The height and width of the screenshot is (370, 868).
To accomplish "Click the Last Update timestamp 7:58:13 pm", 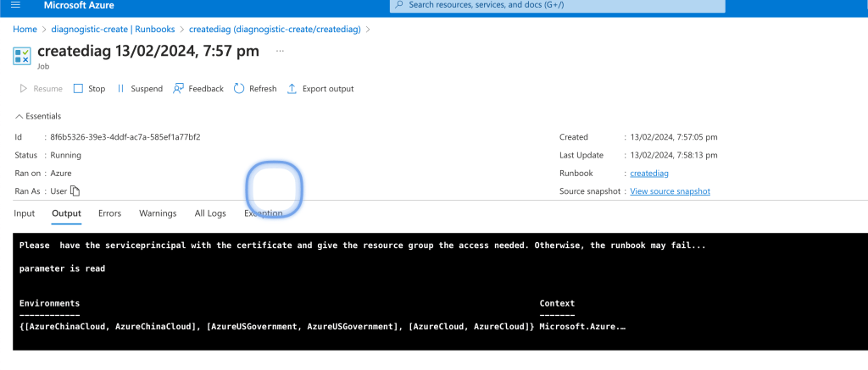I will pyautogui.click(x=674, y=156).
